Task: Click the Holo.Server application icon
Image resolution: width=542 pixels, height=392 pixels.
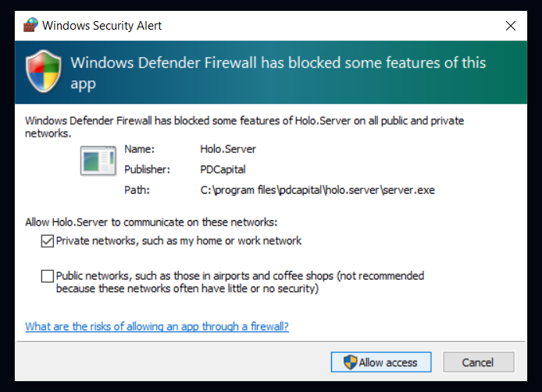Action: click(x=98, y=161)
